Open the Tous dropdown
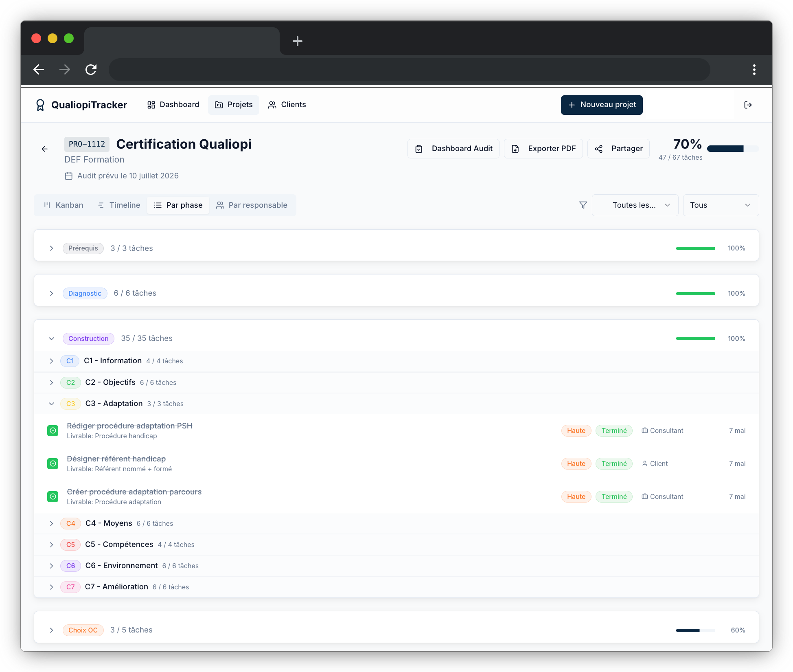 [720, 205]
